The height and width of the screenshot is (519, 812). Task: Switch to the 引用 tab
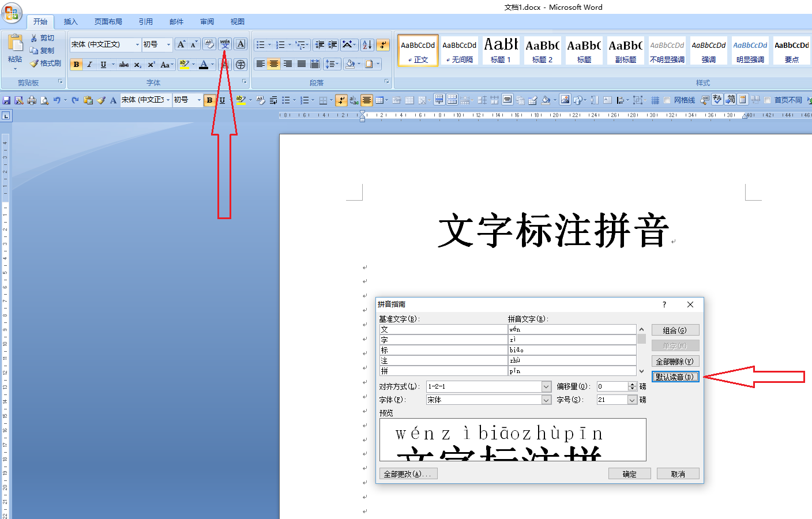point(145,22)
